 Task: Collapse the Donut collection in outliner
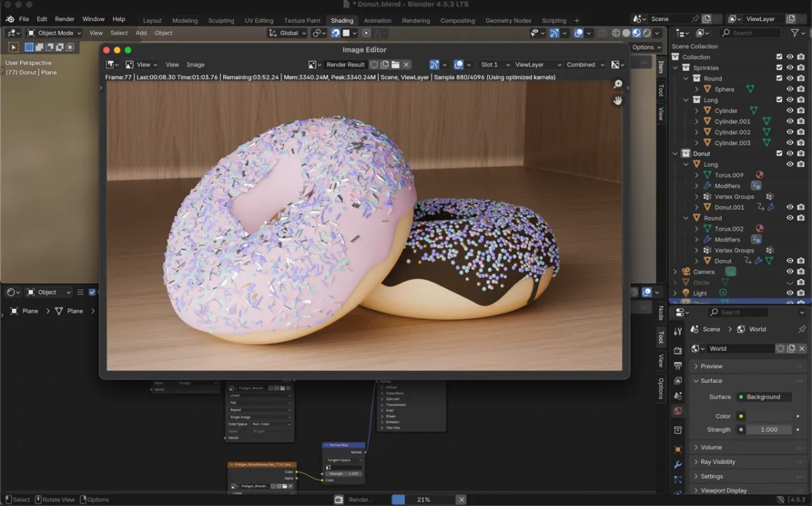[x=675, y=154]
